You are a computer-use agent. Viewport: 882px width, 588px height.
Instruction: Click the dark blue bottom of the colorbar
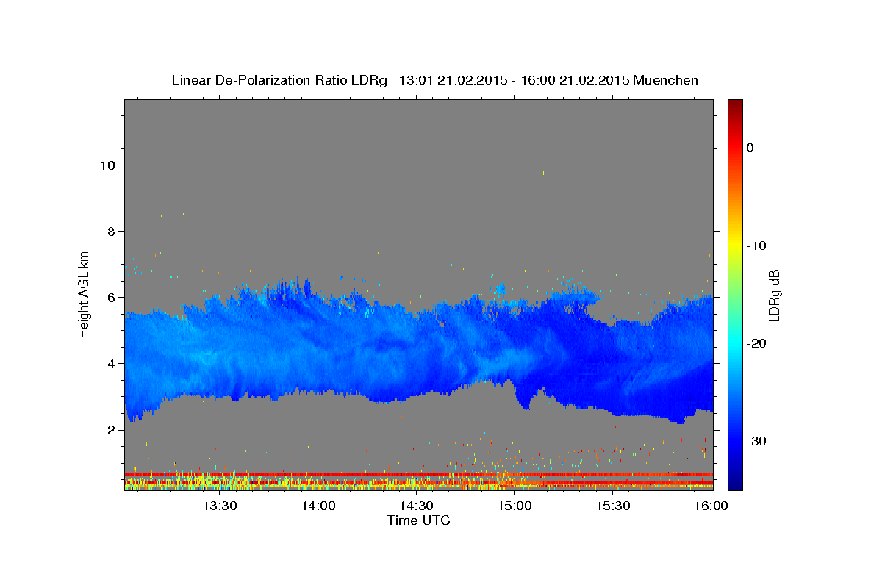click(x=735, y=483)
